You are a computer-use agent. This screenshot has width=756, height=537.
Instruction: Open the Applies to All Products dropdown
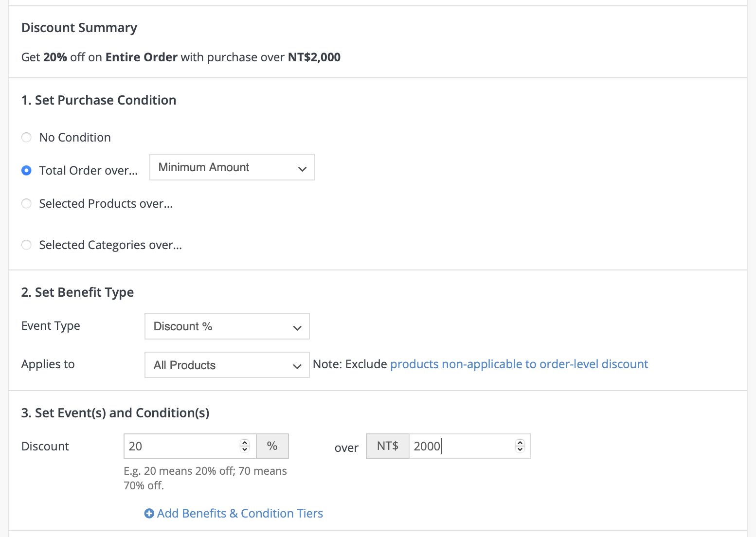[x=227, y=365]
